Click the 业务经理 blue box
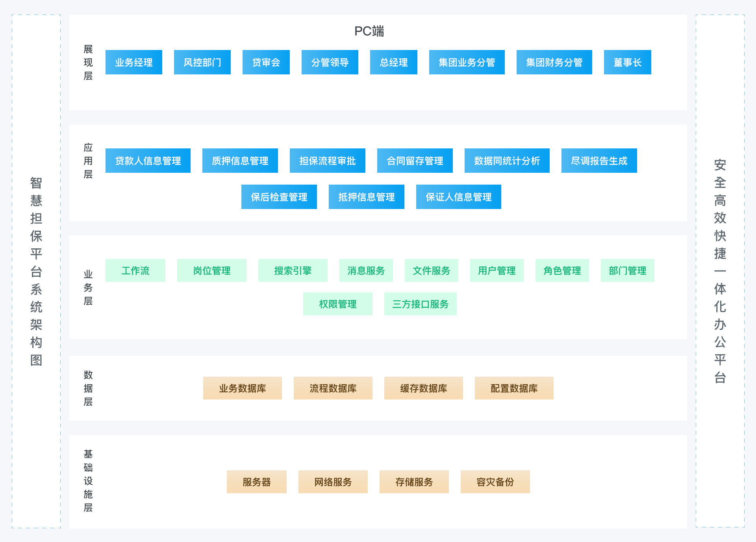The image size is (756, 542). pos(133,62)
